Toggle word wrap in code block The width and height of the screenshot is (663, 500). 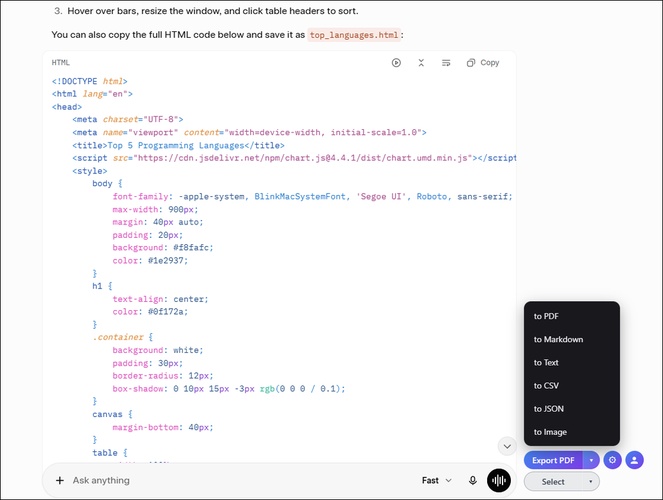(446, 63)
